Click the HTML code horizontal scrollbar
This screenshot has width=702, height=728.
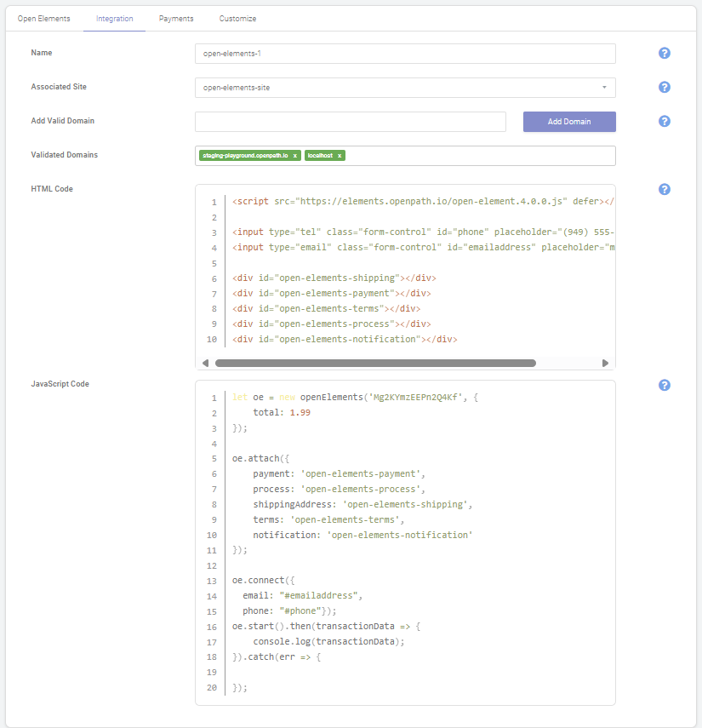pyautogui.click(x=375, y=363)
